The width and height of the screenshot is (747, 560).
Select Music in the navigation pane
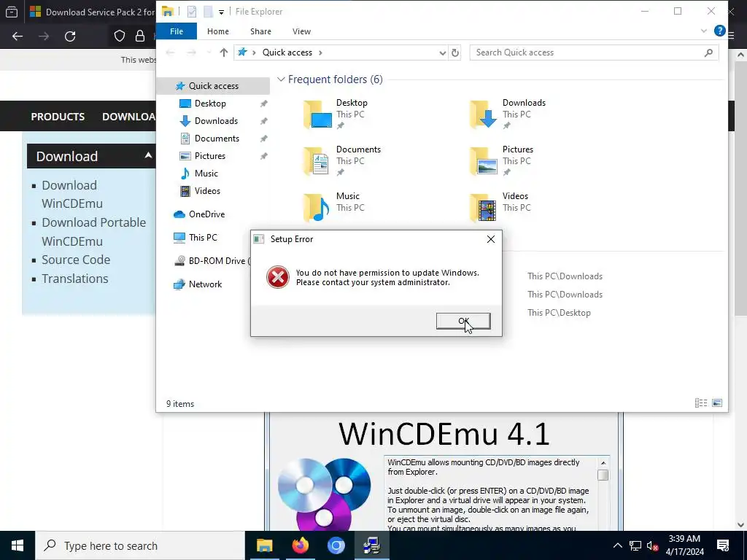coord(206,174)
